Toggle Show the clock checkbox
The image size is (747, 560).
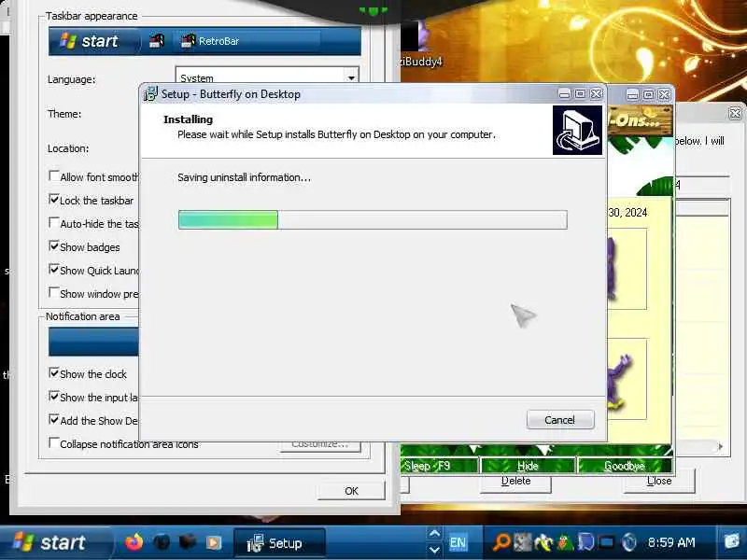pyautogui.click(x=54, y=372)
